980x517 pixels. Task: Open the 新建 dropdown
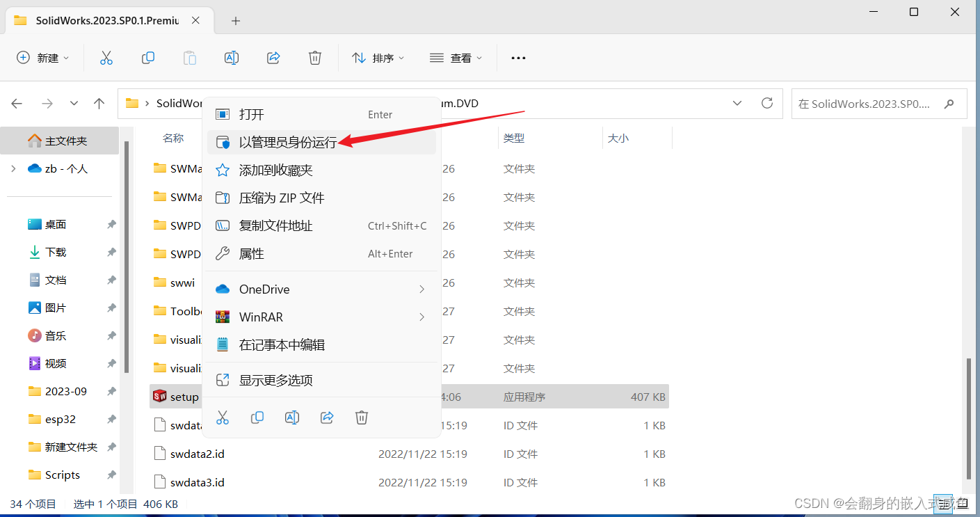point(43,58)
